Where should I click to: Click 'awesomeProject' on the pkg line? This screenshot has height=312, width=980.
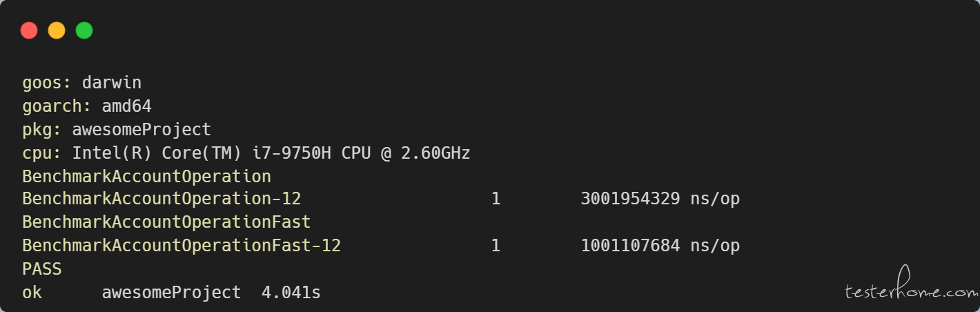click(x=141, y=130)
